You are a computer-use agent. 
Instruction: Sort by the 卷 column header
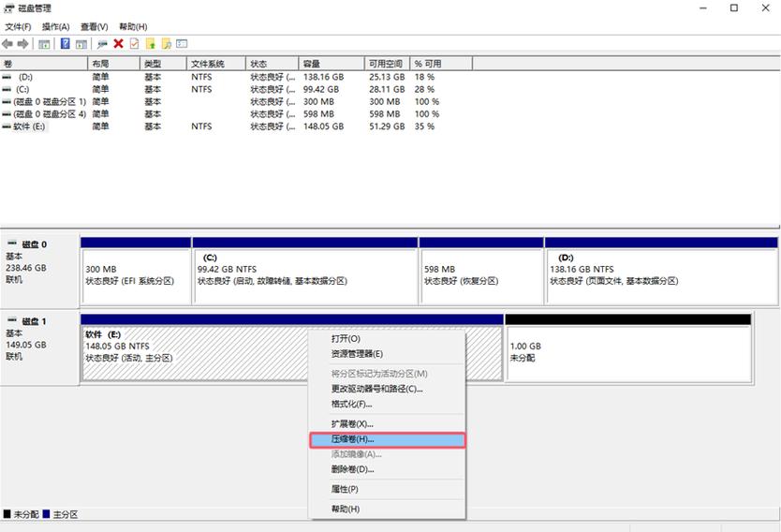pos(44,64)
